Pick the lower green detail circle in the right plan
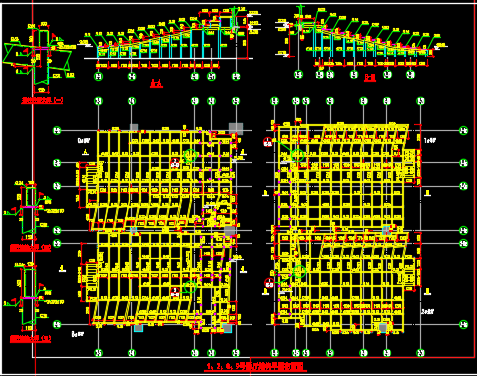The image size is (477, 376). pos(299,272)
